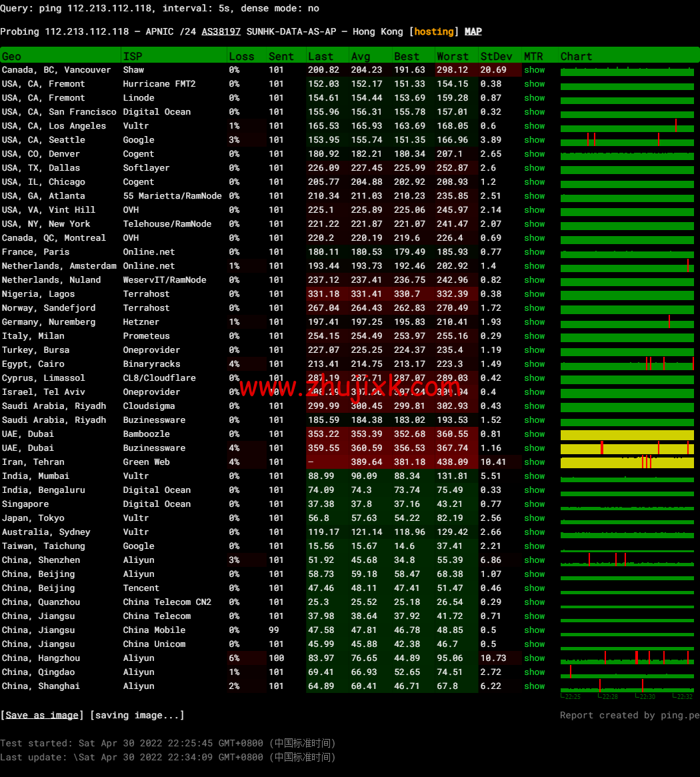
Task: Click the Geo column header
Action: pyautogui.click(x=11, y=57)
